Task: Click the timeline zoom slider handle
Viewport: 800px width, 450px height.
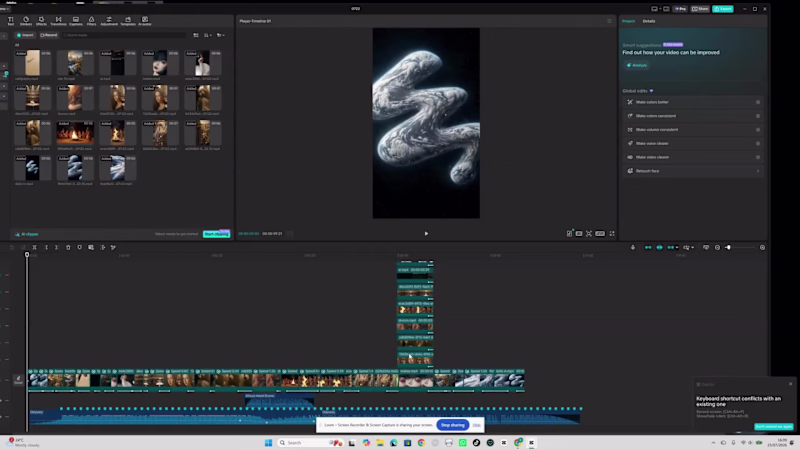Action: (728, 247)
